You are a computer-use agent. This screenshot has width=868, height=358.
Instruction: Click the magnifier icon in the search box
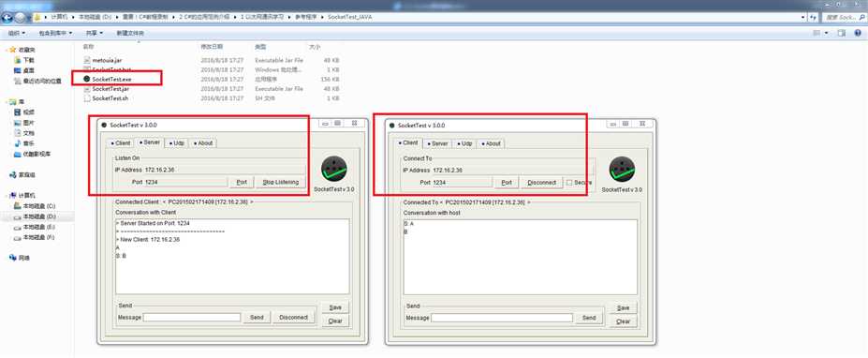point(861,18)
